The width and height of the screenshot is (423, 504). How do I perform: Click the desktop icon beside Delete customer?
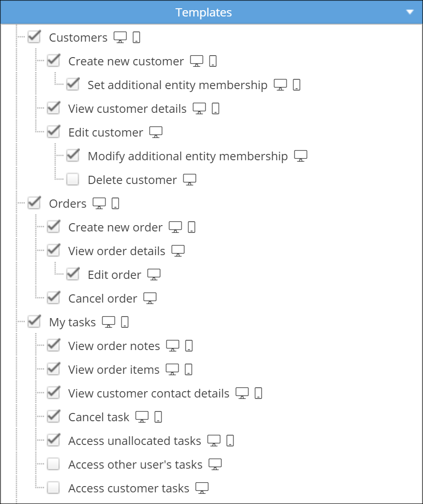[x=190, y=180]
